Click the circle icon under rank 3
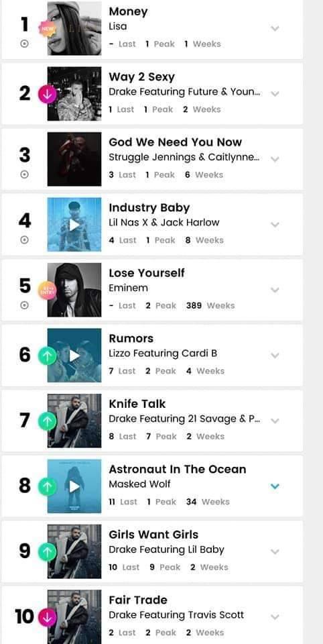323x644 pixels. 25,174
